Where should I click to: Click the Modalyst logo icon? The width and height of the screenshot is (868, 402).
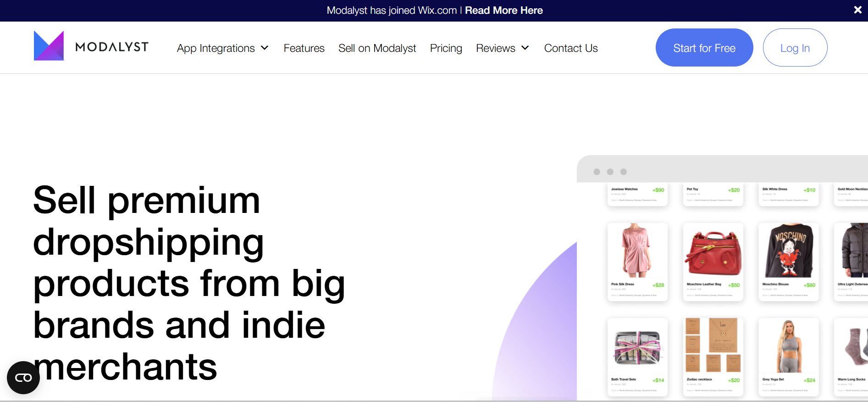49,46
